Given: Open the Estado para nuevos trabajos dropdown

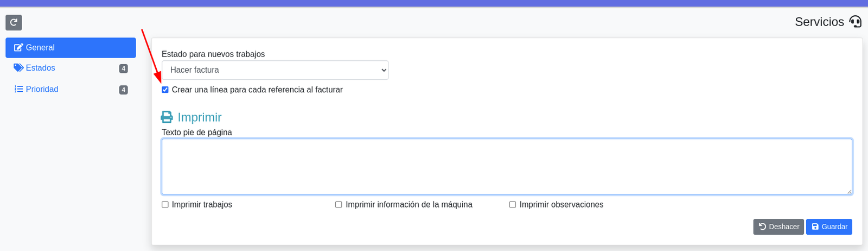Looking at the screenshot, I should point(275,70).
